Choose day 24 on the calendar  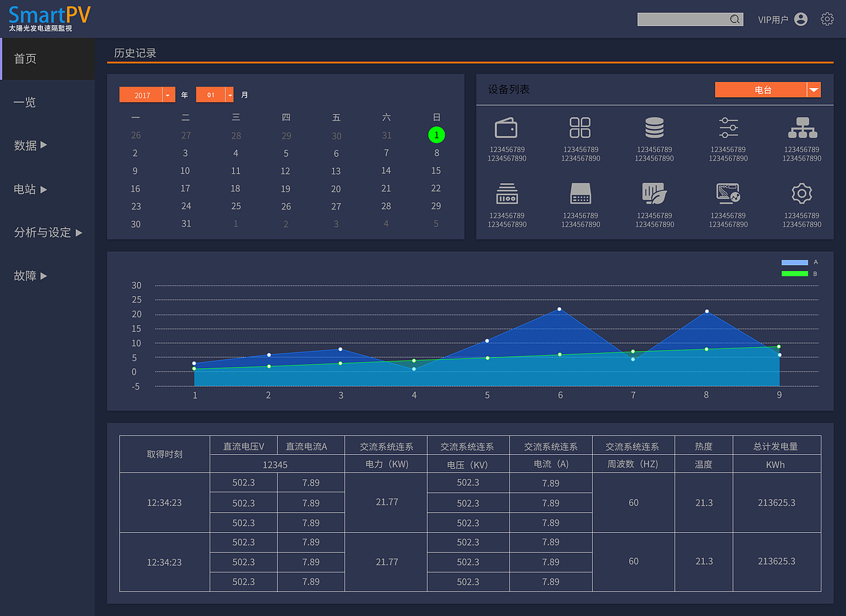pyautogui.click(x=186, y=206)
